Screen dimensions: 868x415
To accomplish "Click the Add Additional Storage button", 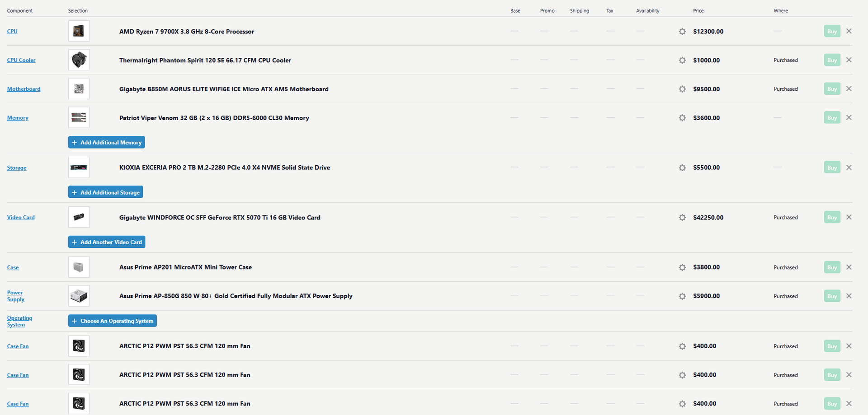I will click(x=106, y=192).
